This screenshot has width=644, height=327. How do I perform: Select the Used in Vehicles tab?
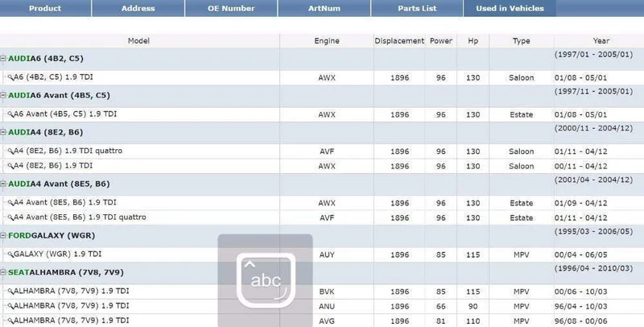510,8
